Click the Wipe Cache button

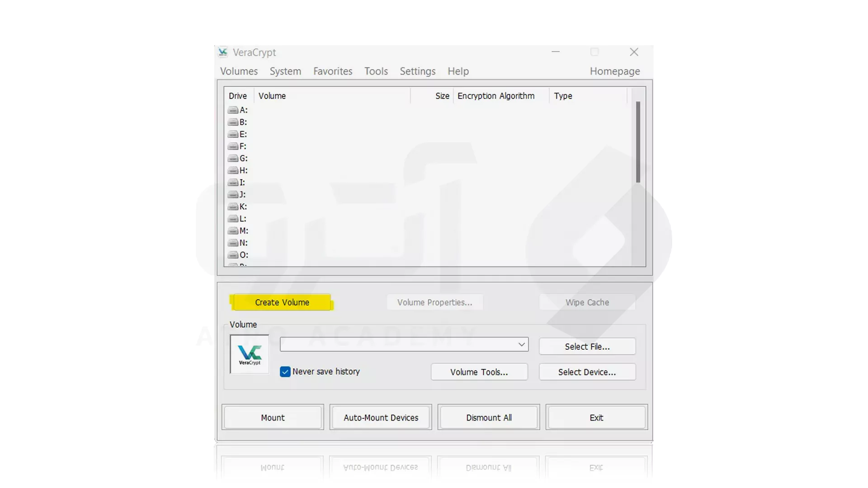tap(587, 302)
